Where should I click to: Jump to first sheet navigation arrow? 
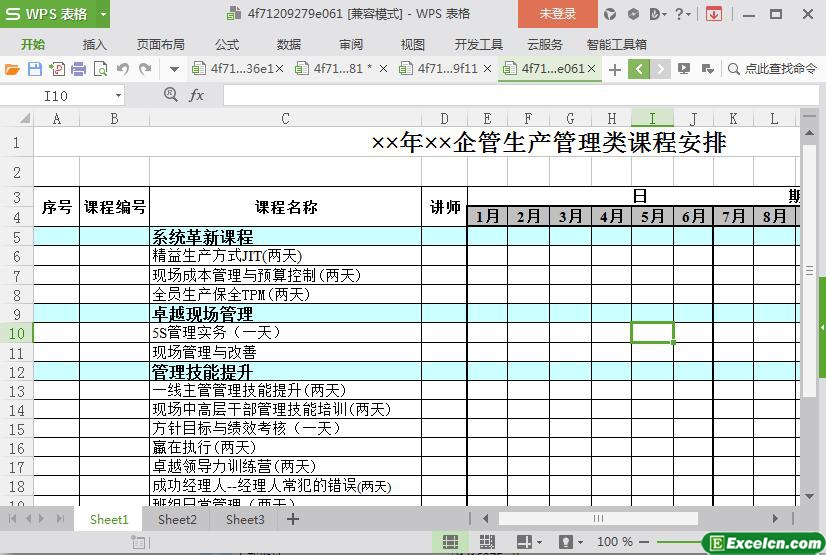pyautogui.click(x=13, y=519)
